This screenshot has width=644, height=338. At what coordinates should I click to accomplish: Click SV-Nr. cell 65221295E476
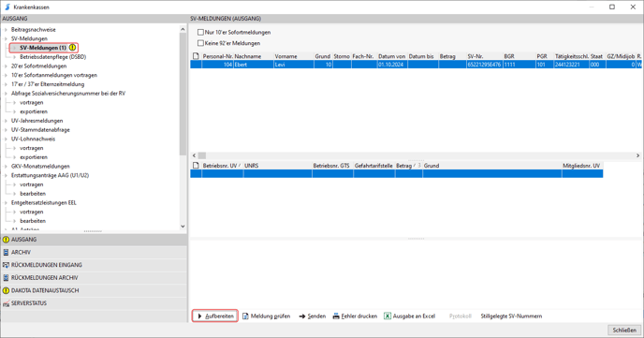click(484, 65)
